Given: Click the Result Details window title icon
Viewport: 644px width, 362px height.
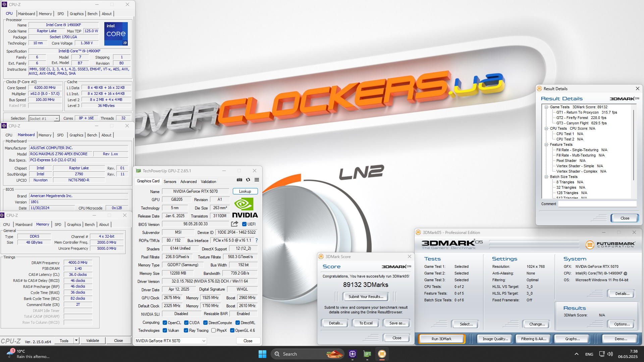Looking at the screenshot, I should coord(539,89).
